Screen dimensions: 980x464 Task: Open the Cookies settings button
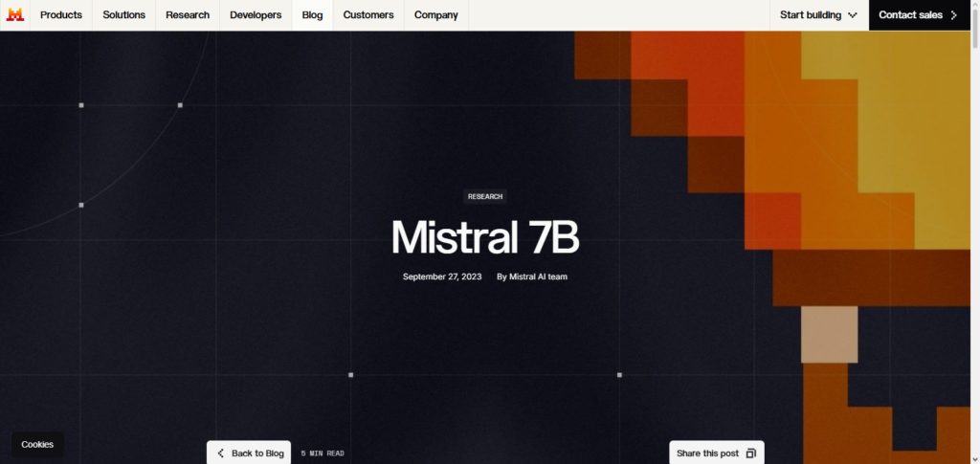click(37, 445)
